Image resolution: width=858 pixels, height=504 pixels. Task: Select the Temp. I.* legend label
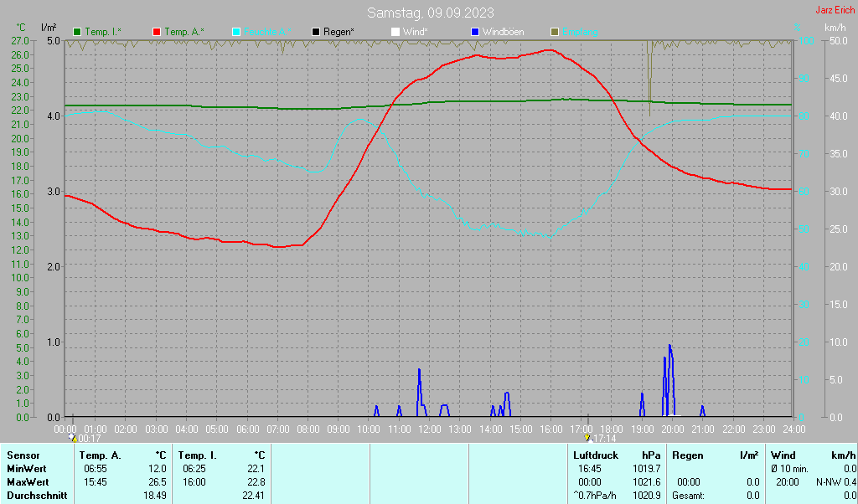103,33
